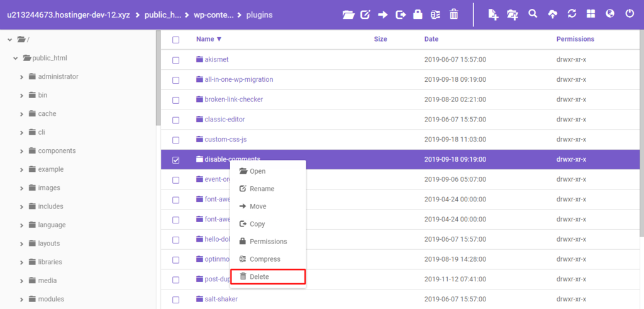Image resolution: width=644 pixels, height=309 pixels.
Task: Collapse the public_html tree node
Action: pos(15,59)
